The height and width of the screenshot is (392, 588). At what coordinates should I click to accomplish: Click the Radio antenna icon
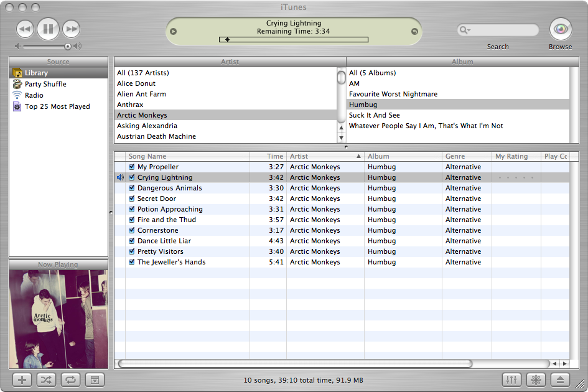point(17,95)
